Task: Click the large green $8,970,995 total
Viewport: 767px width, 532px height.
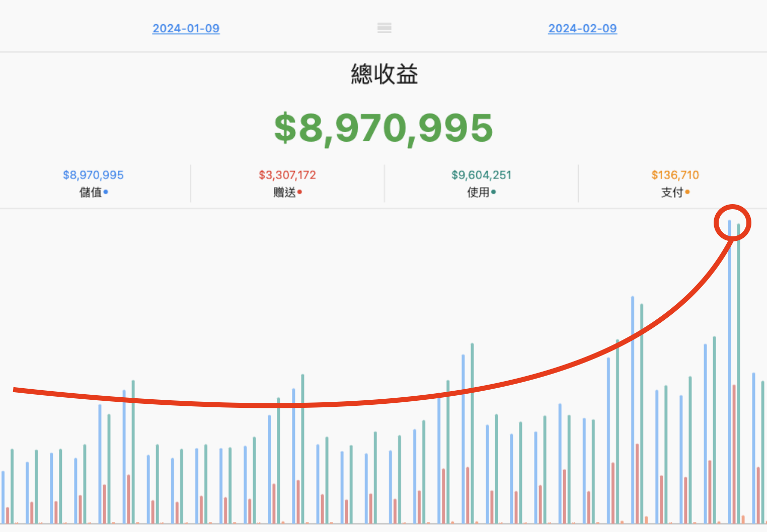Action: [383, 128]
